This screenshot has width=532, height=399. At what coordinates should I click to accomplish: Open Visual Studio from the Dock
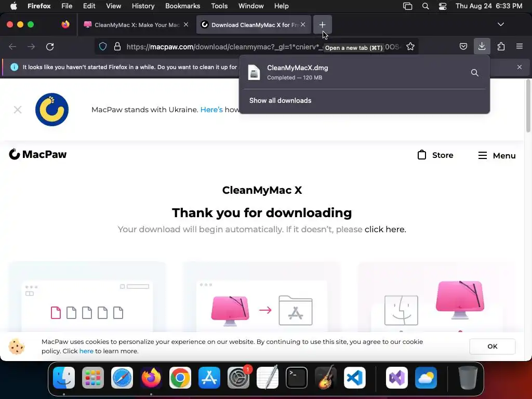pos(396,378)
